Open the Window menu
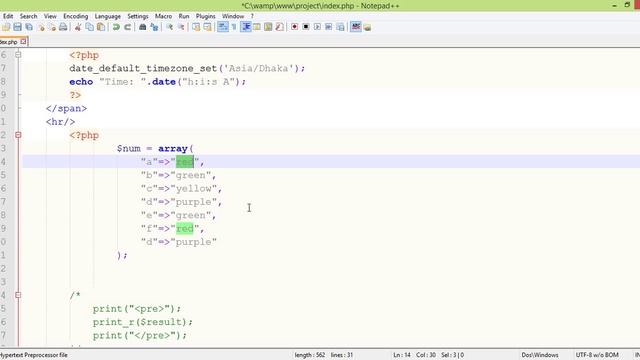This screenshot has width=640, height=360. tap(233, 16)
